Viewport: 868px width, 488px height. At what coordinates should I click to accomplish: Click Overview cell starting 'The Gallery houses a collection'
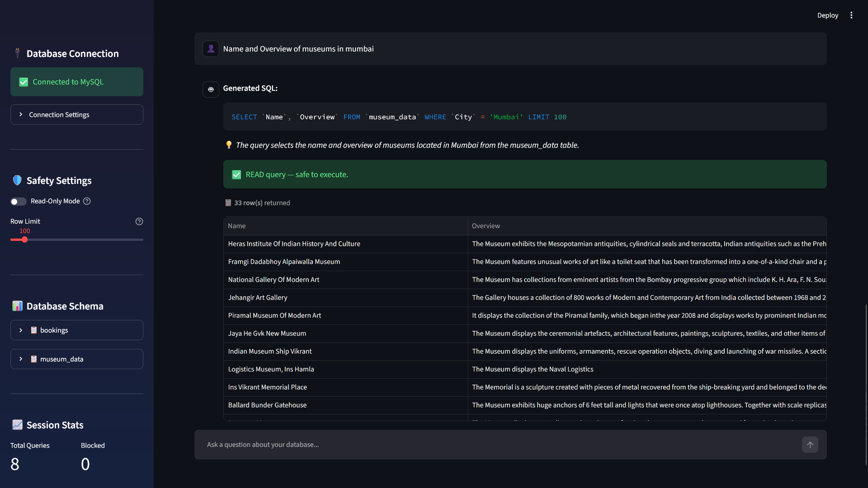647,298
